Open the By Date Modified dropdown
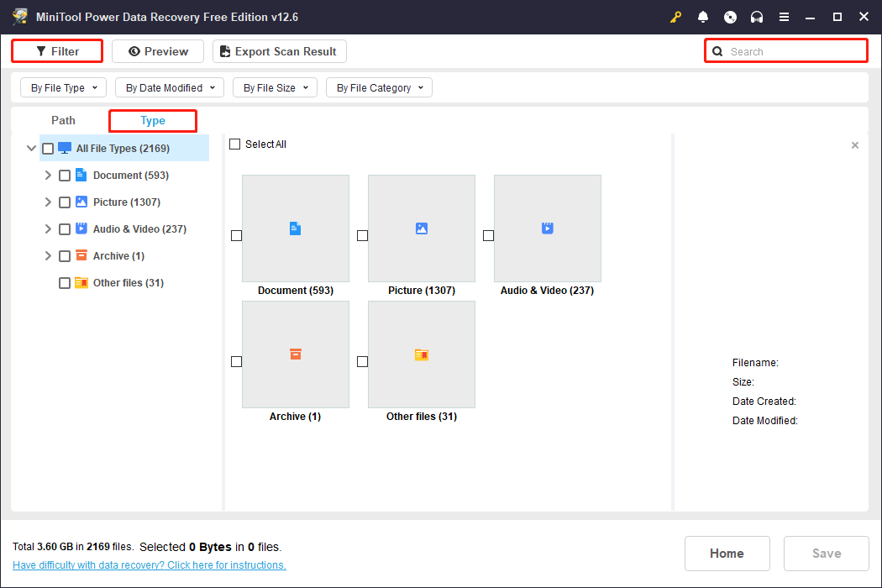 169,87
